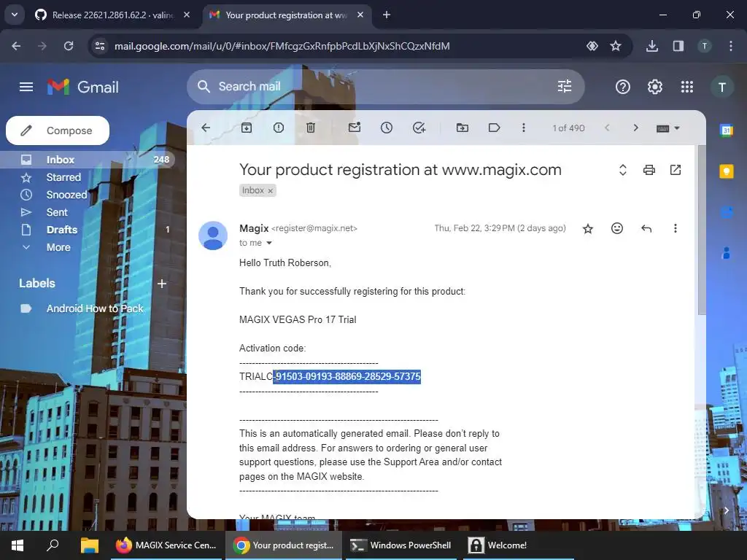Expand or collapse all messages
The image size is (747, 560).
pos(623,170)
